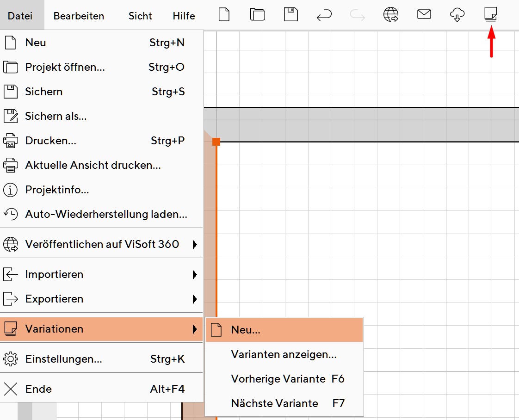Open the Hilfe menu

pos(184,15)
